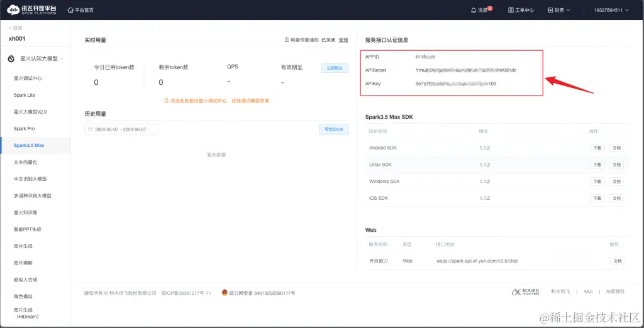
Task: Open 图片理解 in the sidebar
Action: point(23,263)
